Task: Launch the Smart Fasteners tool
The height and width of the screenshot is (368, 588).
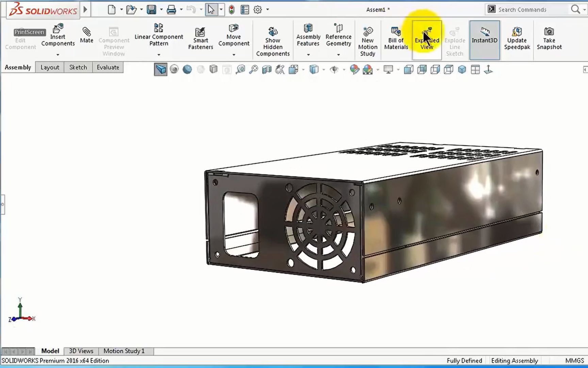Action: [200, 37]
